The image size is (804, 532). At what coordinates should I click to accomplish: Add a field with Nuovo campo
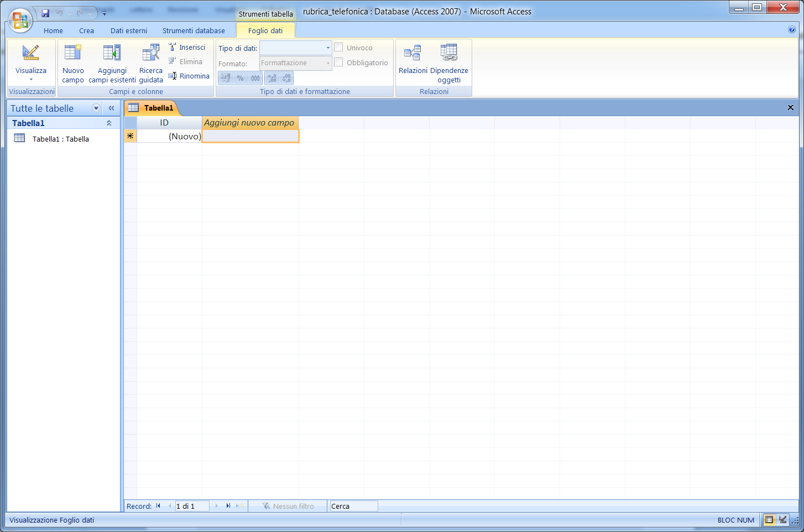[73, 63]
